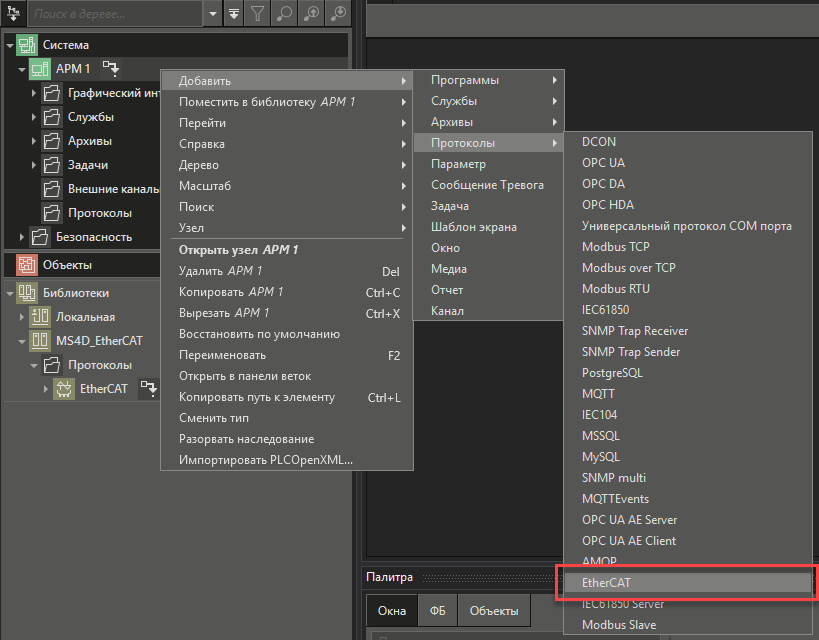819x640 pixels.
Task: Click the filter funnel icon in tree toolbar
Action: (x=257, y=14)
